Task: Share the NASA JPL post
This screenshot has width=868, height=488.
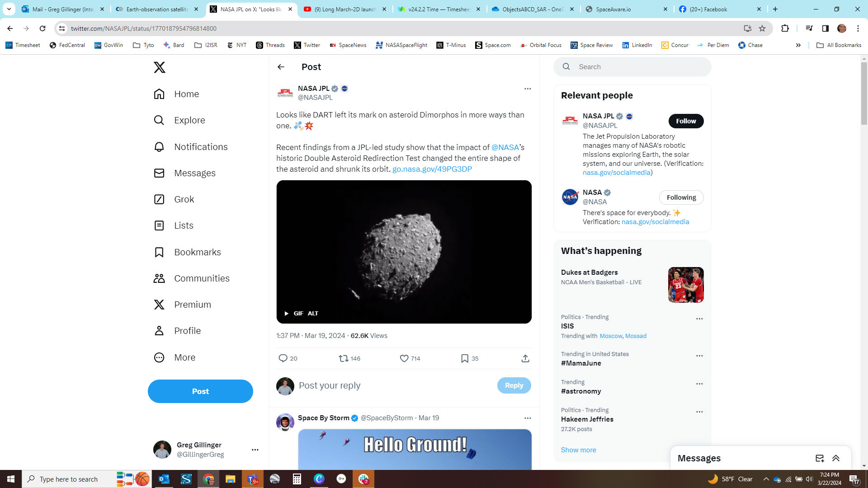Action: click(525, 358)
